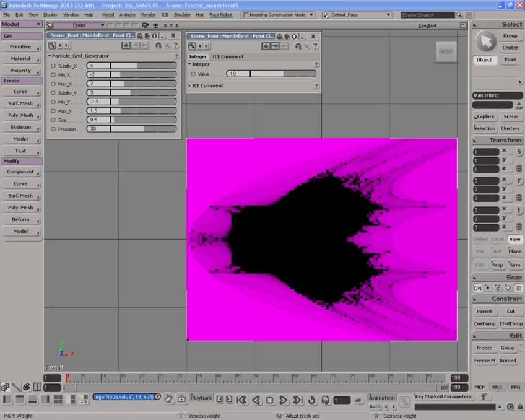The width and height of the screenshot is (525, 420).
Task: Click the camera icon in the viewport header
Action: 145,25
